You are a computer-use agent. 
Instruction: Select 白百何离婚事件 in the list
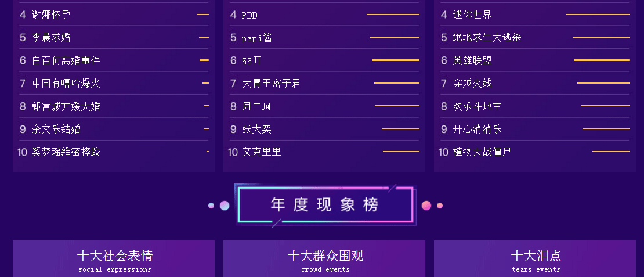[x=114, y=60]
